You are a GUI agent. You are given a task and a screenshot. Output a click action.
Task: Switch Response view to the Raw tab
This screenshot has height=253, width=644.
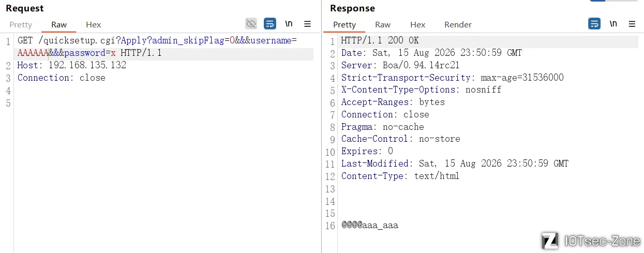click(383, 24)
